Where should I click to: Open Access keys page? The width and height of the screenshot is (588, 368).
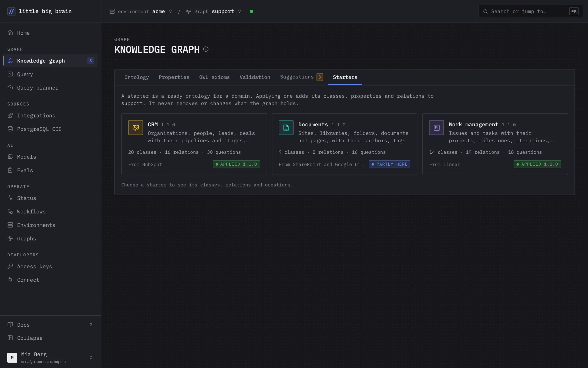point(50,266)
